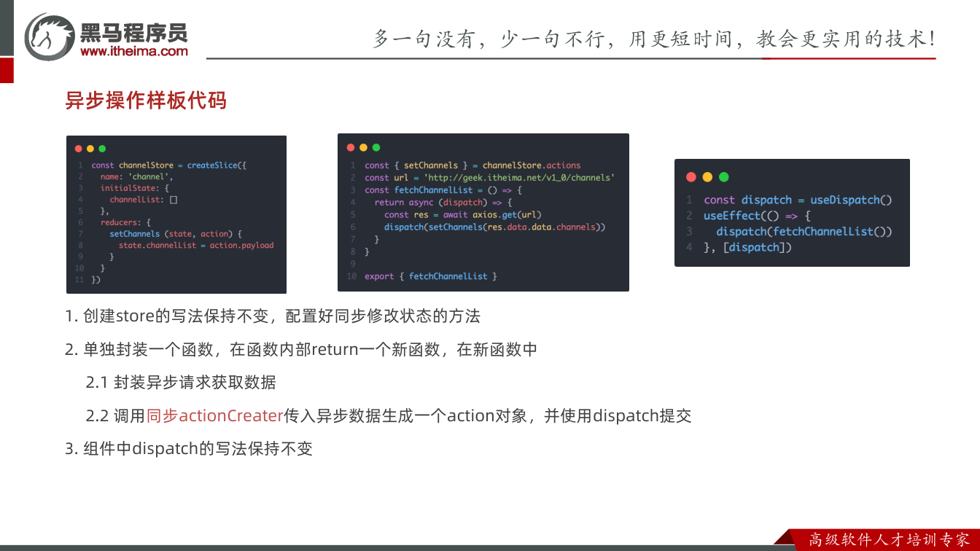Click code line "const { setChannels } = channelStore.actions"
The height and width of the screenshot is (551, 980).
(x=472, y=165)
